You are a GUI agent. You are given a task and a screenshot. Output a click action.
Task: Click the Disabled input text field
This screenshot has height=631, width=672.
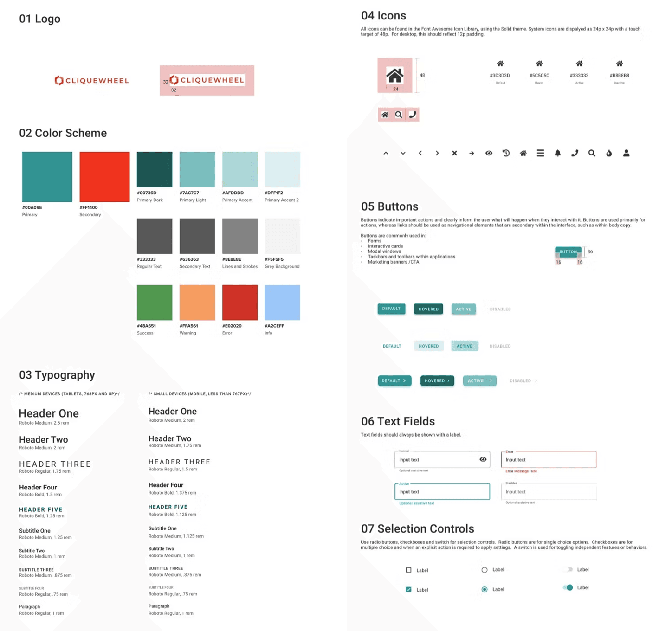point(549,492)
